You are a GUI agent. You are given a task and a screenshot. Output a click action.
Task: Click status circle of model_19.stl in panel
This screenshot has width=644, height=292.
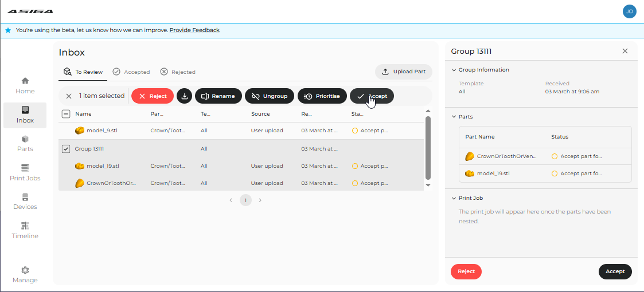[555, 173]
